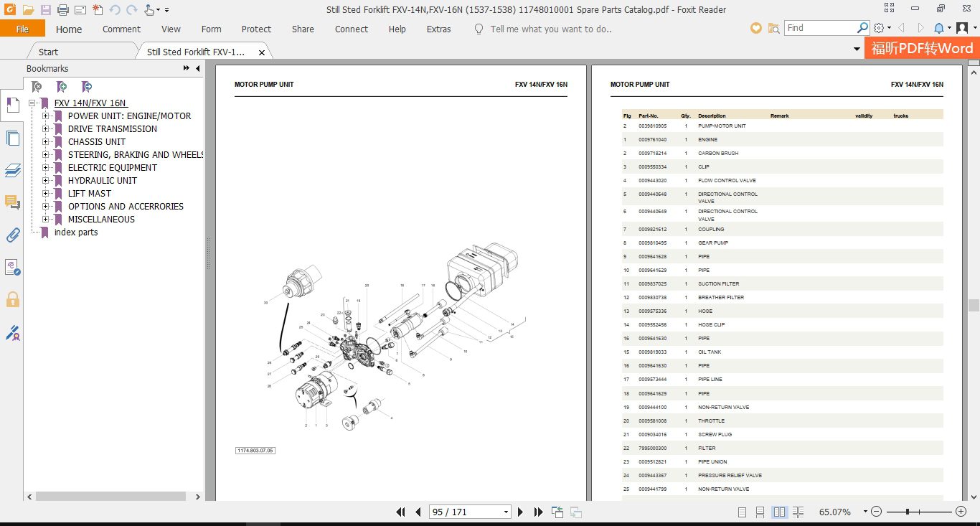980x526 pixels.
Task: Click the orange File button
Action: [22, 29]
